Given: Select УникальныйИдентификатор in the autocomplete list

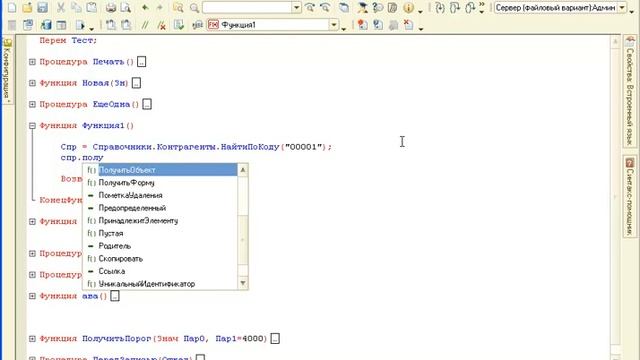Looking at the screenshot, I should [x=161, y=284].
